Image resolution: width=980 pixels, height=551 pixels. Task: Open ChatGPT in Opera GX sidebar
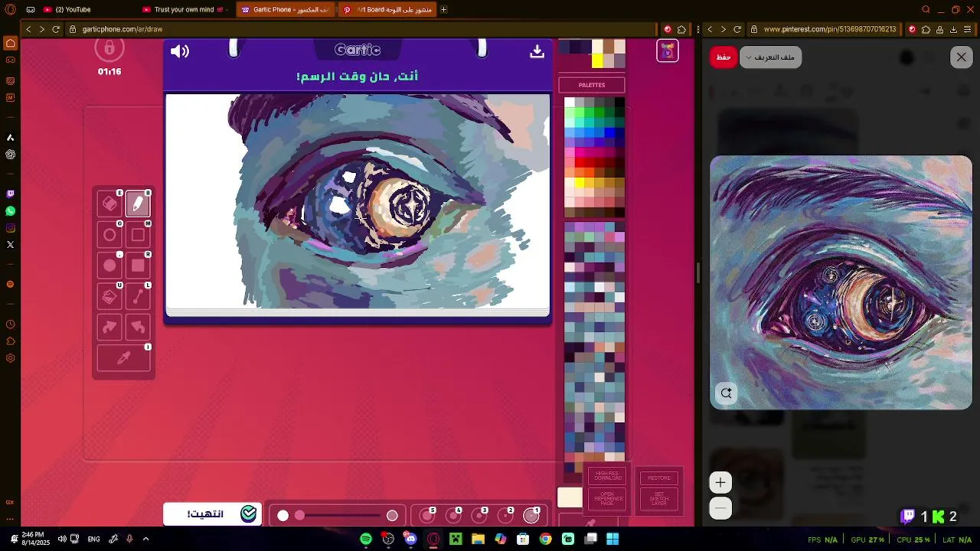(x=10, y=155)
